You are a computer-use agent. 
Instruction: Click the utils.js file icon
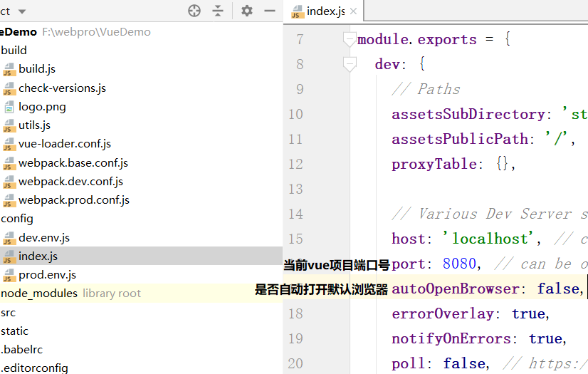click(x=9, y=125)
